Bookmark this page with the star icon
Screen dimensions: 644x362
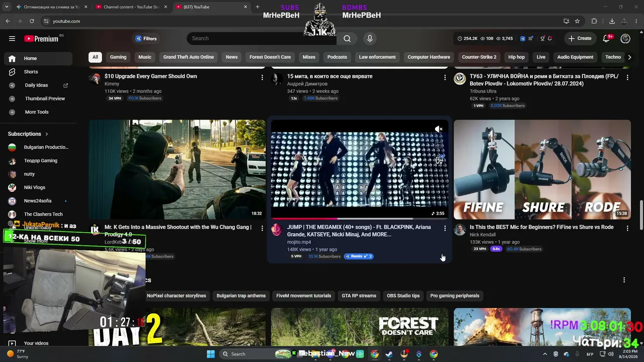tap(577, 21)
